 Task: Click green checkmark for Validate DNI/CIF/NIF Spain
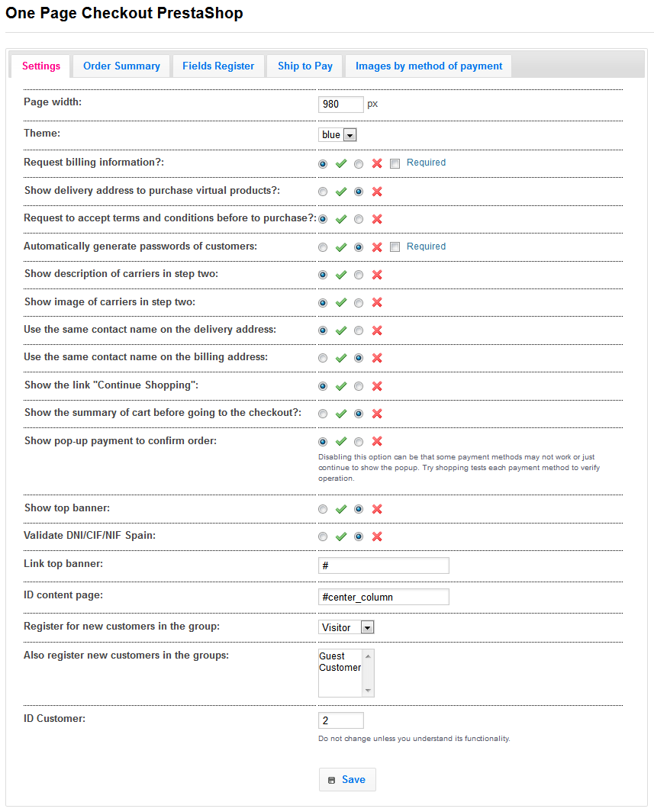[341, 536]
